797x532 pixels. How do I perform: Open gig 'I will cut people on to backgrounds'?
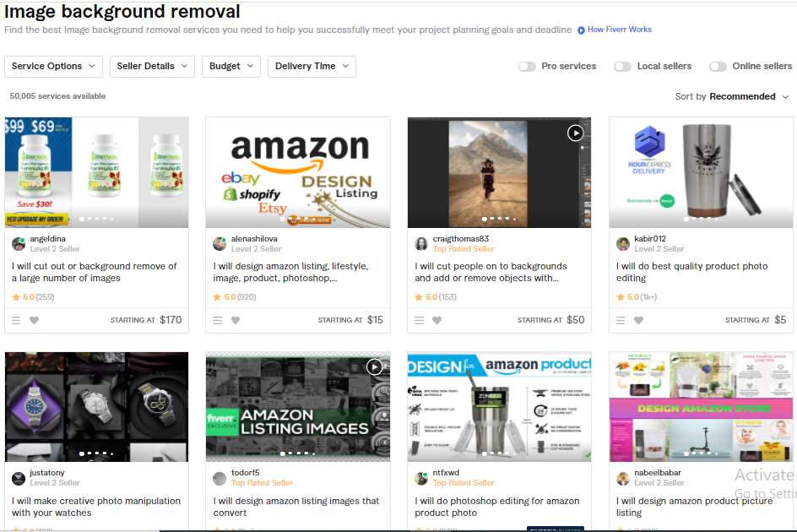pyautogui.click(x=491, y=272)
